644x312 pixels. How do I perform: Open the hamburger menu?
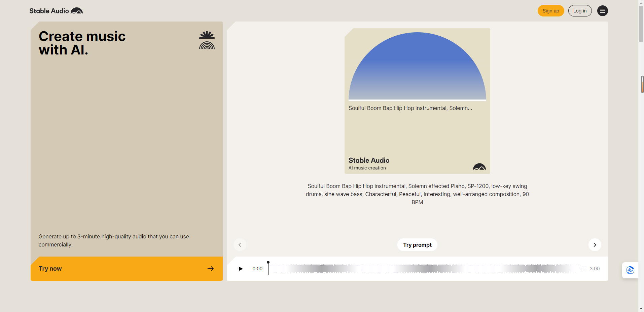602,10
